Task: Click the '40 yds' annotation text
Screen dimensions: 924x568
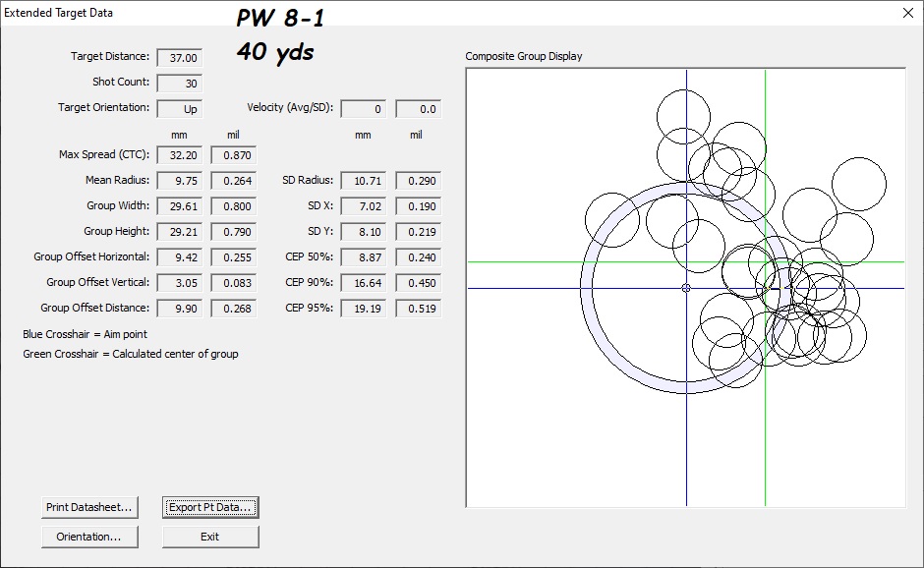Action: pyautogui.click(x=275, y=52)
